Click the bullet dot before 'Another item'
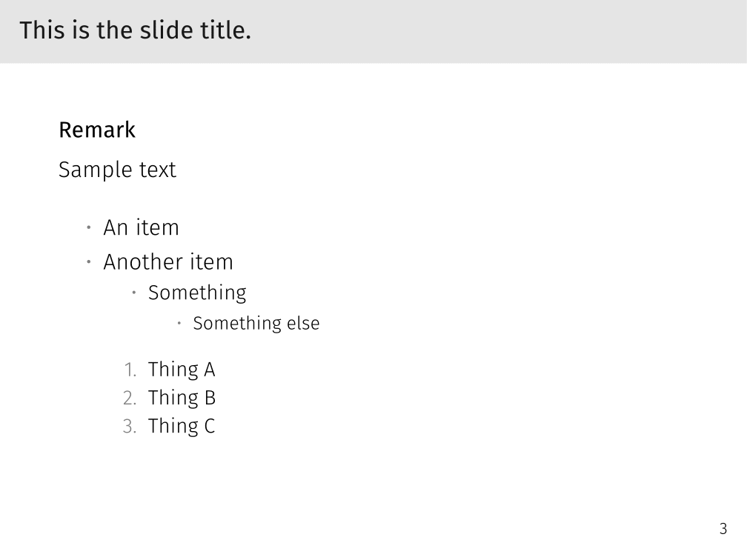The height and width of the screenshot is (560, 747). click(88, 261)
